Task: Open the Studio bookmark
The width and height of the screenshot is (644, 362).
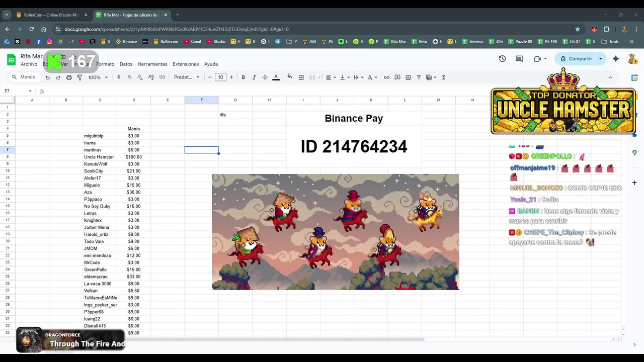Action: point(216,42)
